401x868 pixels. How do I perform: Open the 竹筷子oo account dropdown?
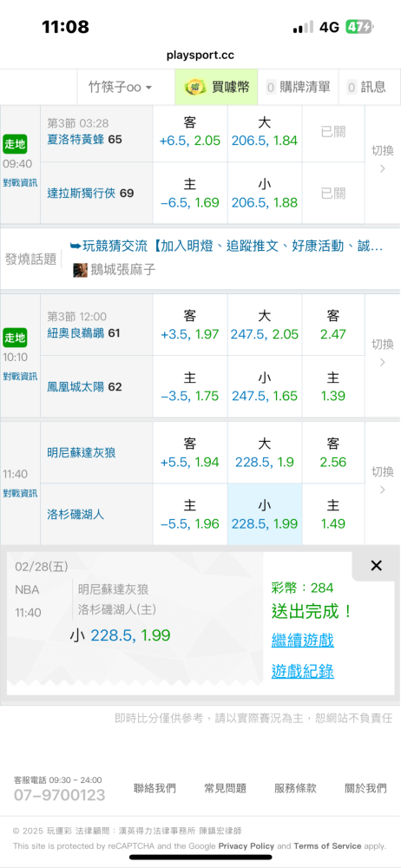pyautogui.click(x=120, y=87)
